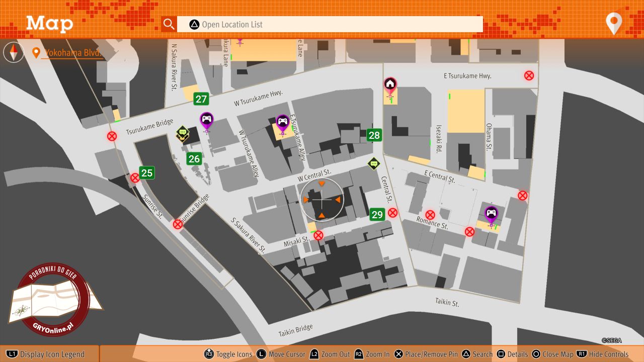Open the Location List search field

point(330,24)
